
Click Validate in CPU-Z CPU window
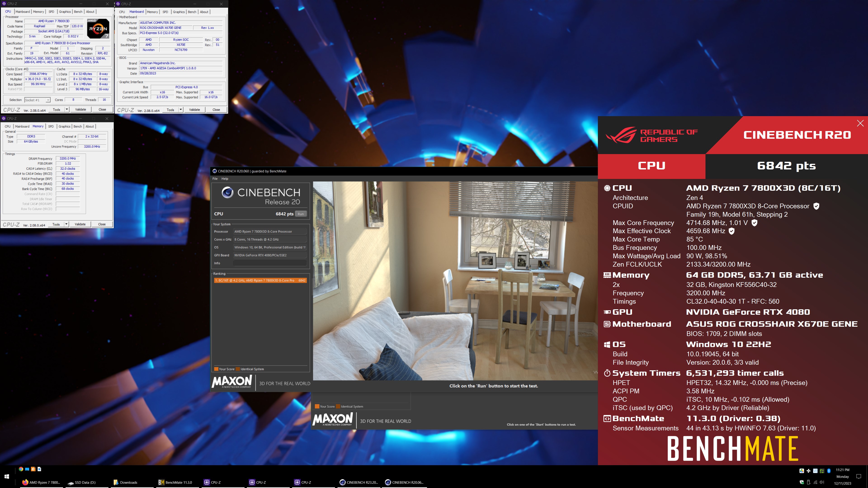[x=80, y=109]
